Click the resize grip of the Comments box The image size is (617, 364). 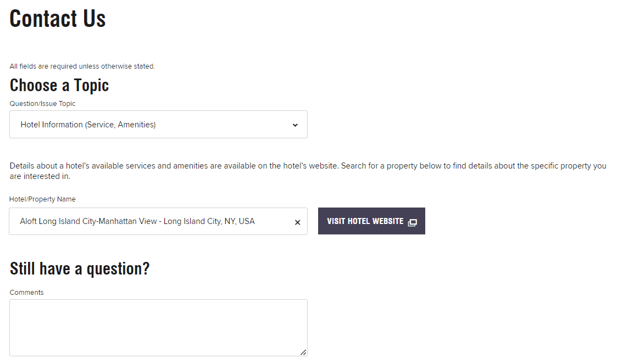point(303,352)
